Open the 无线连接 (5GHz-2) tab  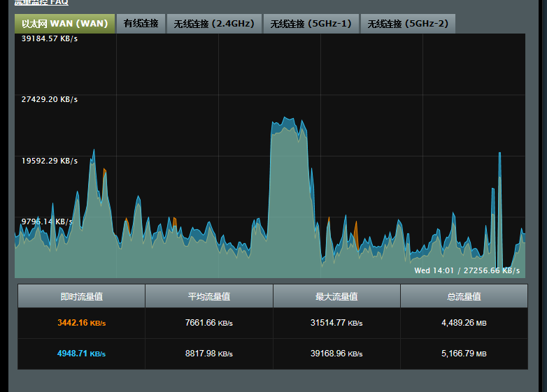click(408, 24)
